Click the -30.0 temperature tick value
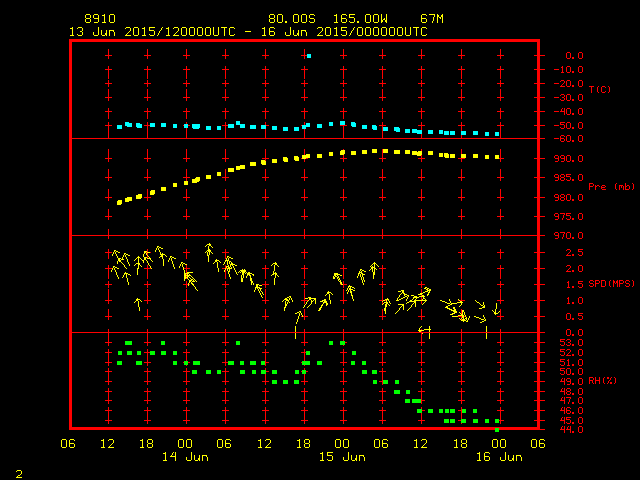Viewport: 640px width, 480px height. (569, 98)
